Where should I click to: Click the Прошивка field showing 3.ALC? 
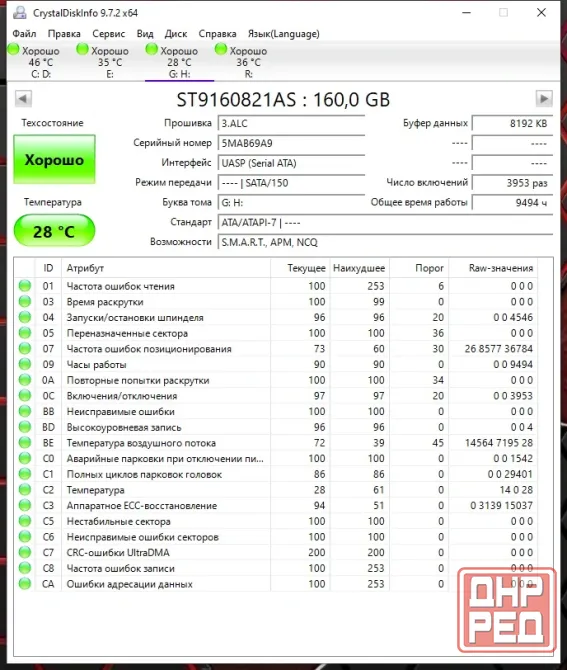(x=291, y=123)
